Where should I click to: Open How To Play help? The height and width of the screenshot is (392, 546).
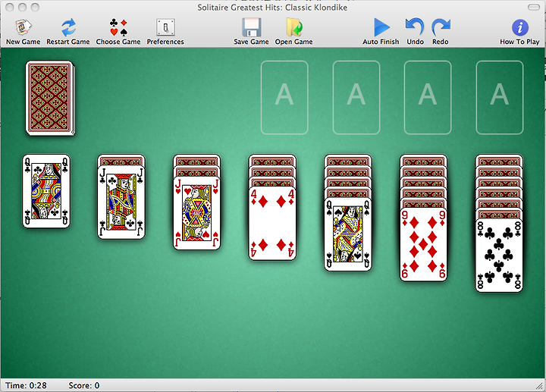click(519, 32)
